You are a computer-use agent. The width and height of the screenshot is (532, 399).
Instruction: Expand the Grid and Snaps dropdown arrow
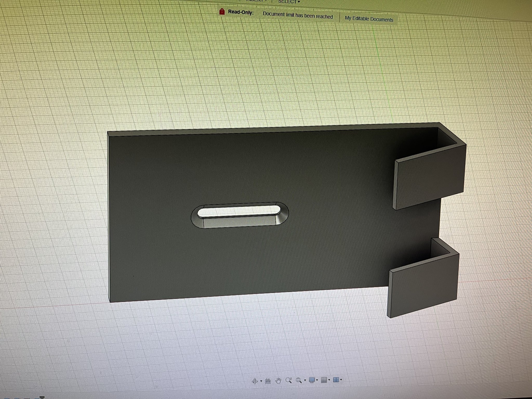pyautogui.click(x=329, y=380)
